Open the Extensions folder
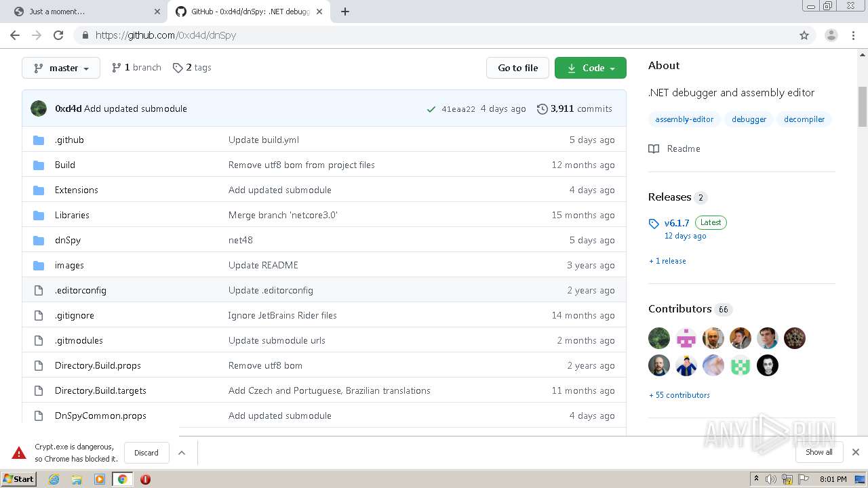Screen dimensions: 868x488 point(77,190)
